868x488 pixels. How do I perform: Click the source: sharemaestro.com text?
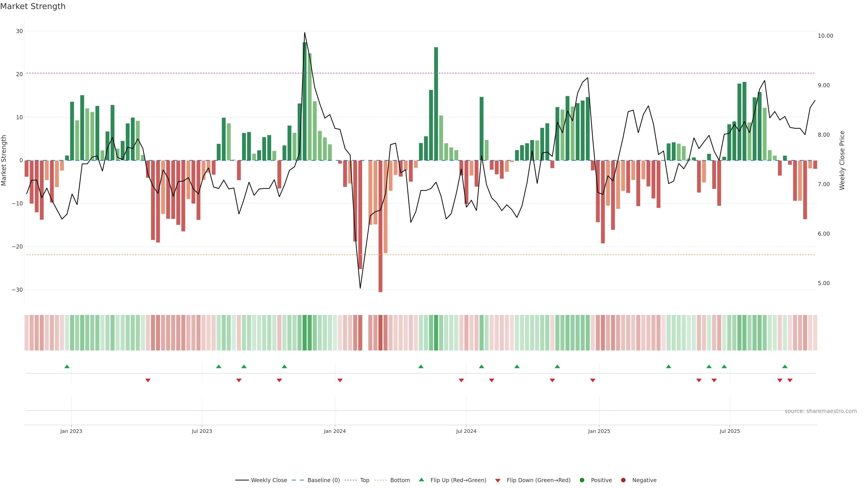821,411
